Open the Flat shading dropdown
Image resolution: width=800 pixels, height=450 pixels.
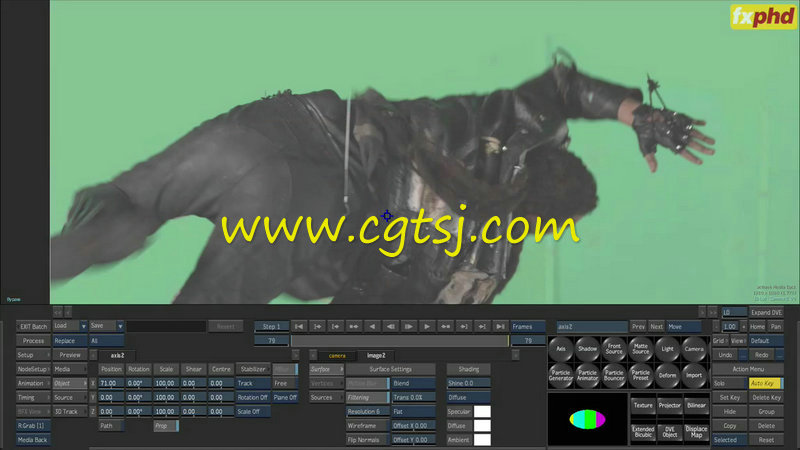[413, 412]
